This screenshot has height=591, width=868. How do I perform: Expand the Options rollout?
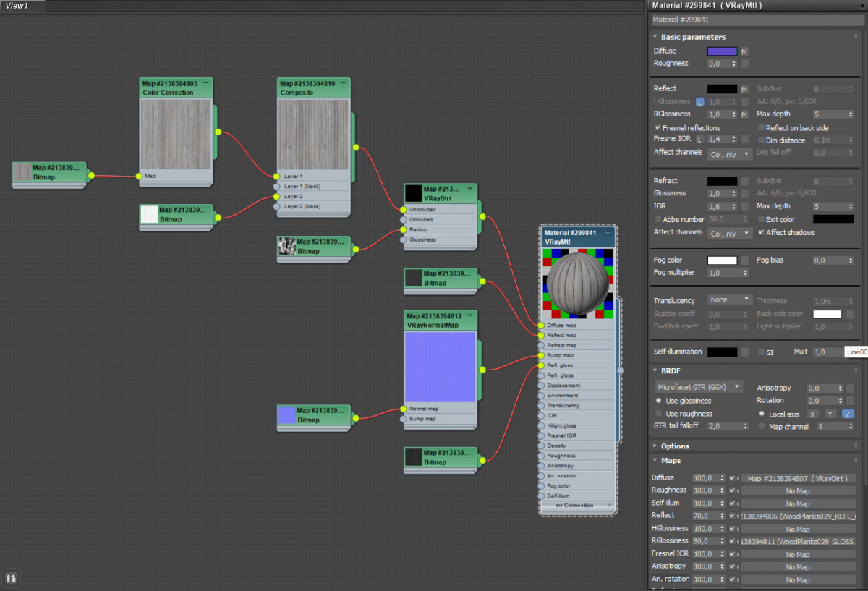pyautogui.click(x=675, y=446)
